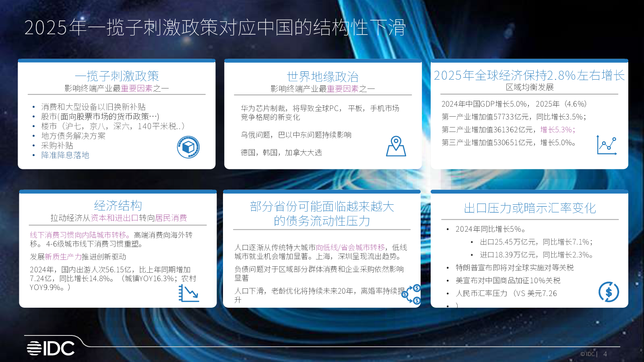Click bullet 消费和大型设备以旧换新补贴
The height and width of the screenshot is (362, 644).
[93, 107]
